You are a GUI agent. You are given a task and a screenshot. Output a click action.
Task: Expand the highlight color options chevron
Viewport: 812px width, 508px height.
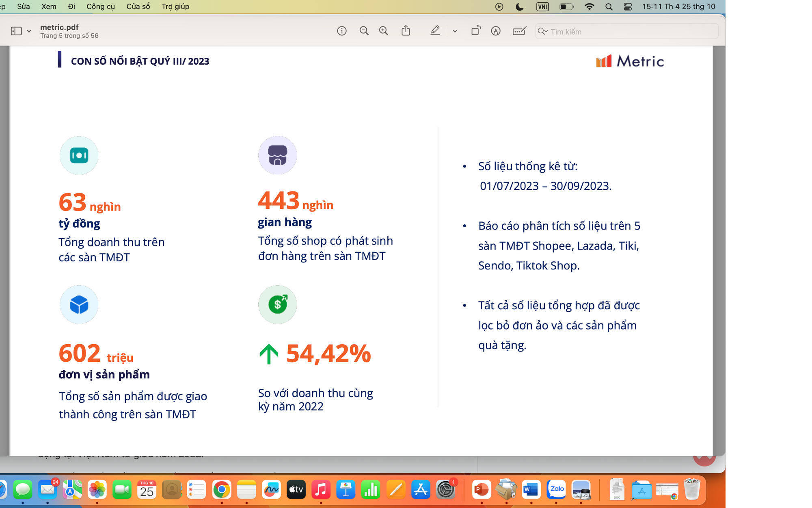pyautogui.click(x=455, y=31)
